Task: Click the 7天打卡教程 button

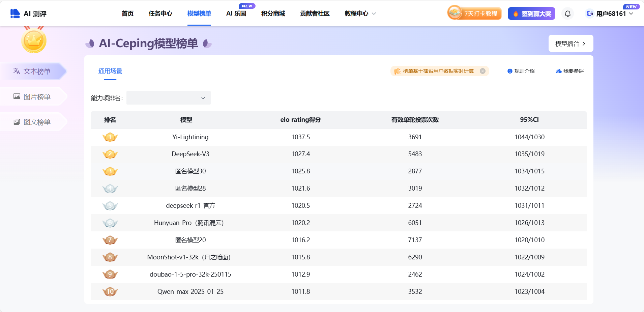Action: (475, 13)
